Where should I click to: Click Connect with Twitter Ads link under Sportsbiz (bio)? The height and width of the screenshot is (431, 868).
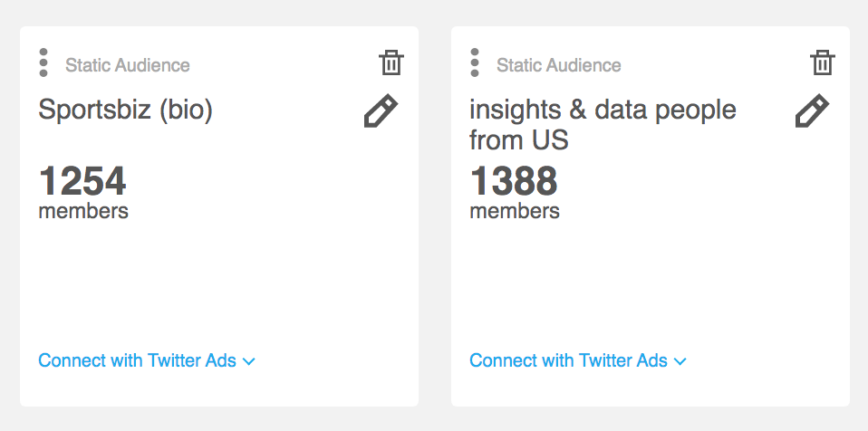(x=138, y=360)
